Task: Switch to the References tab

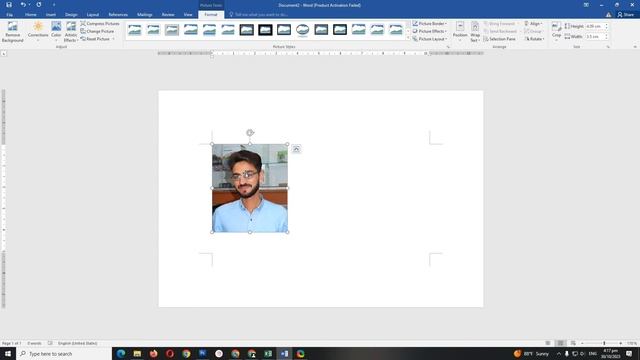Action: click(118, 15)
